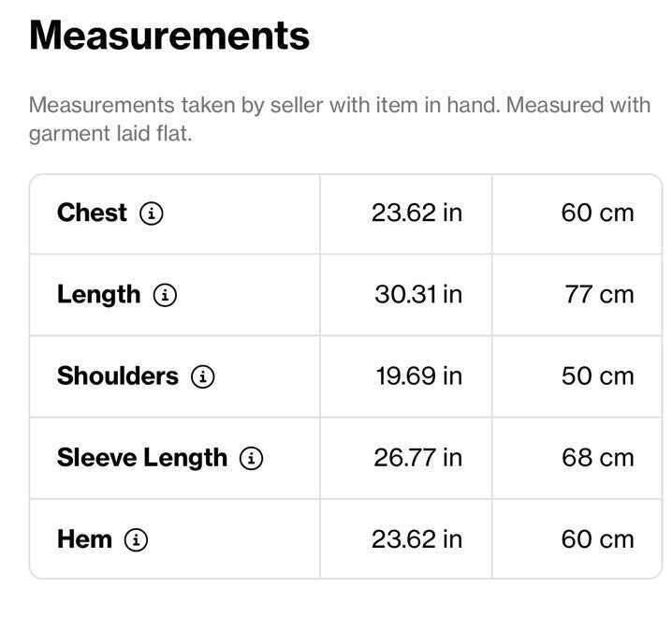Select the 19.69 in Shoulders value
Screen dimensions: 672x618
(419, 376)
